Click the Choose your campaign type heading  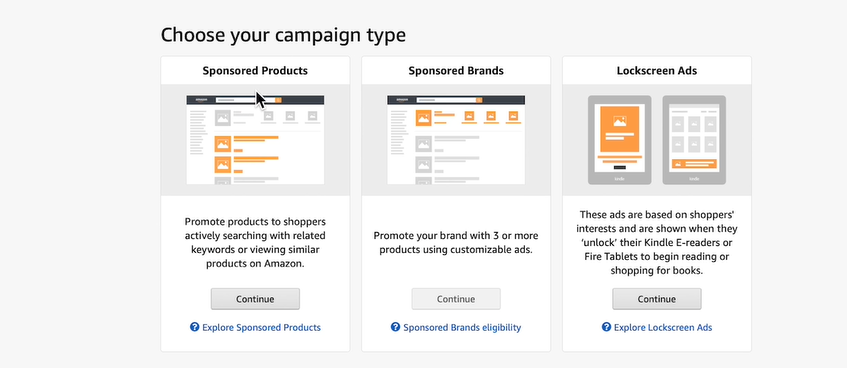pos(283,35)
